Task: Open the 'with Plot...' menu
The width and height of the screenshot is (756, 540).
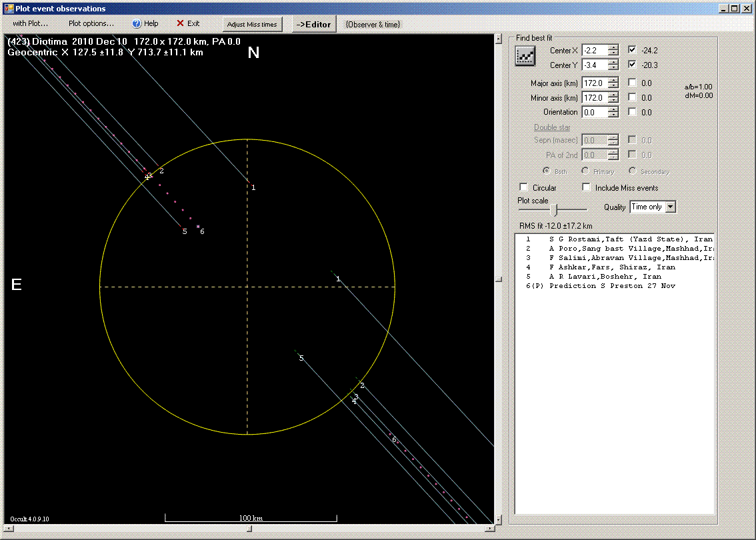Action: coord(31,23)
